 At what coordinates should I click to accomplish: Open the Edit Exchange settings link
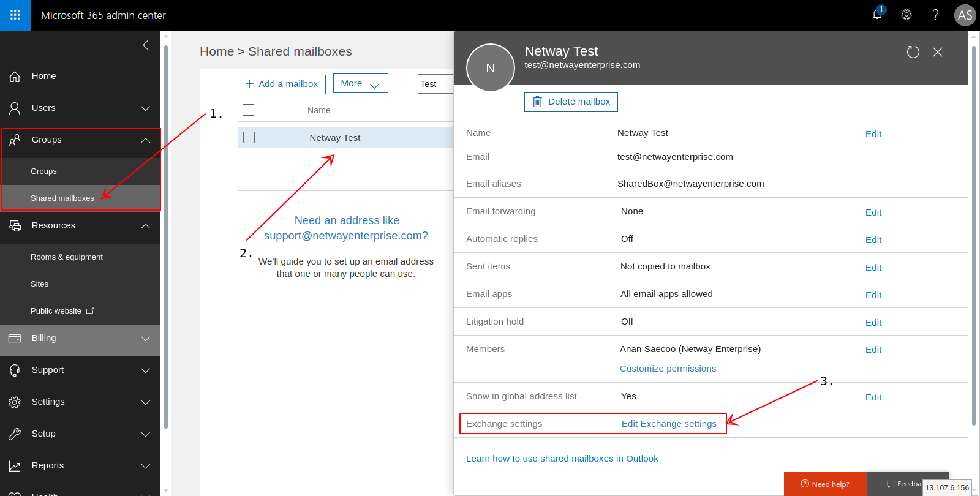[669, 424]
